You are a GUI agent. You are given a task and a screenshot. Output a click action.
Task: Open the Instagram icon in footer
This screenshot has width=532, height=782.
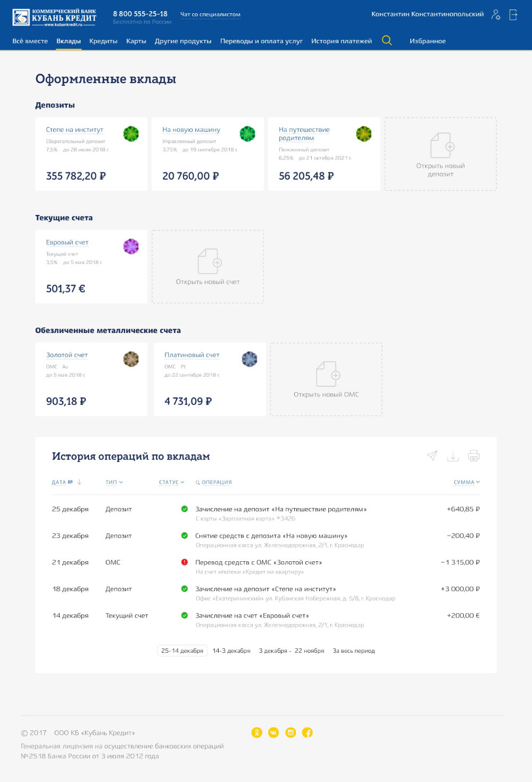290,733
